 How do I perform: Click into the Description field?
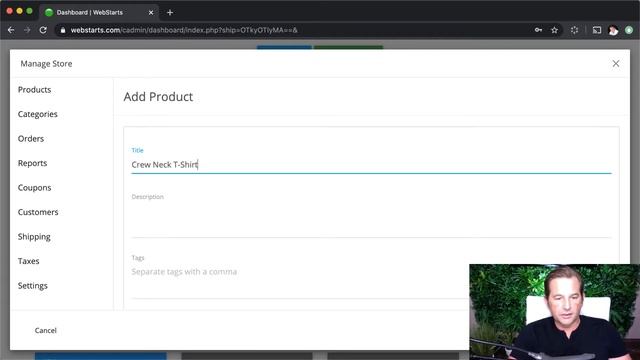(371, 220)
